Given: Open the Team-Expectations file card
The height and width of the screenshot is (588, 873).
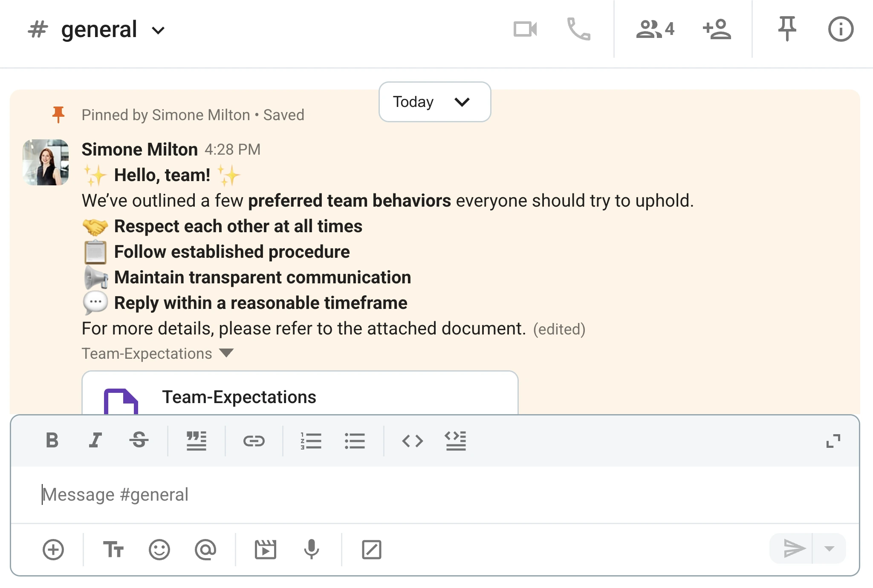Looking at the screenshot, I should click(300, 393).
